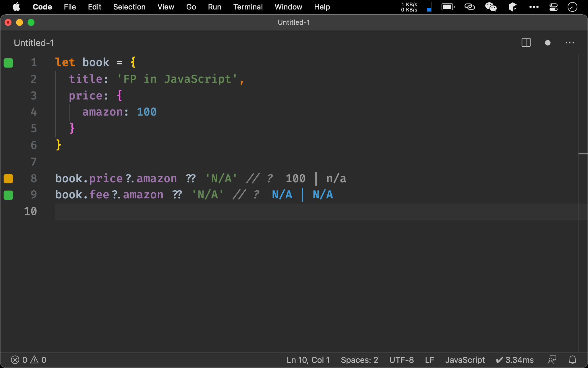Open the UTF-8 encoding selector
588x368 pixels.
pos(401,360)
